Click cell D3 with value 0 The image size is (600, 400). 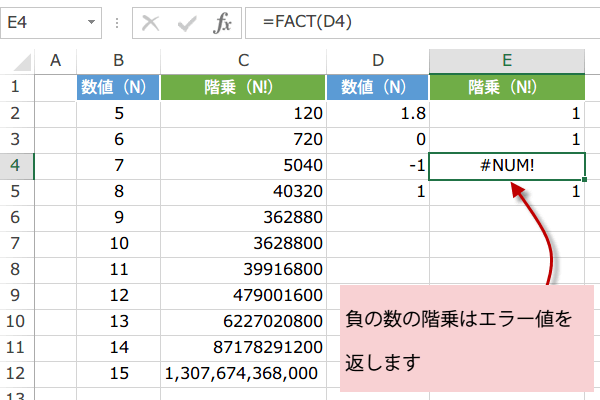tap(378, 140)
